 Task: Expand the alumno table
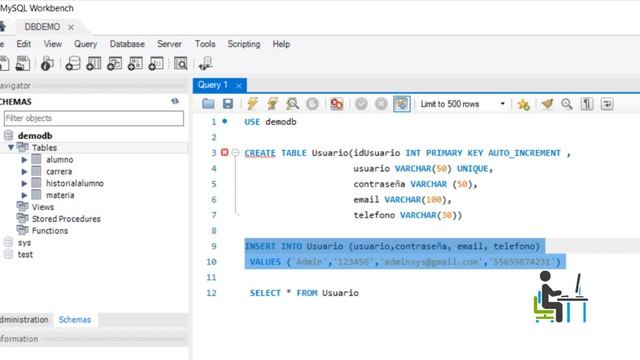24,160
